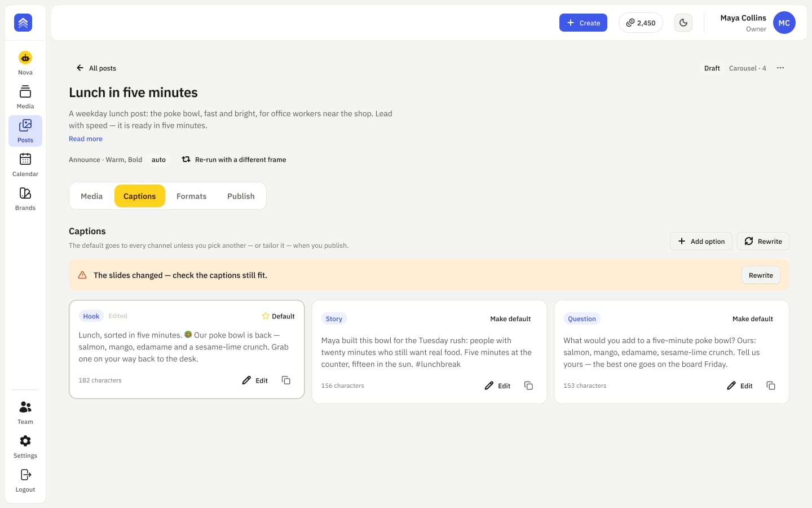This screenshot has height=508, width=812.
Task: Copy the Hook caption text
Action: pyautogui.click(x=286, y=380)
